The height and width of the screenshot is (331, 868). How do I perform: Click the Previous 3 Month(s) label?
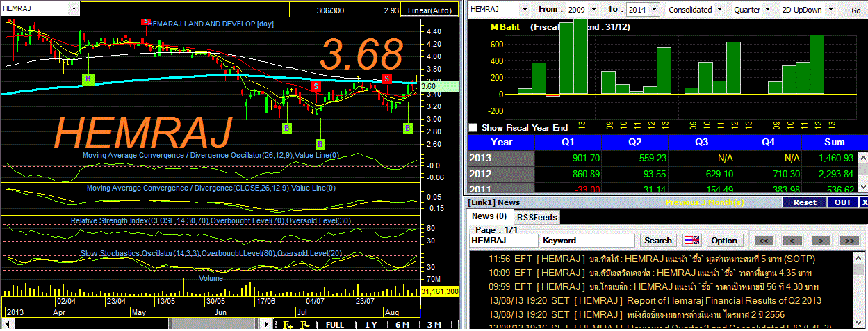705,202
